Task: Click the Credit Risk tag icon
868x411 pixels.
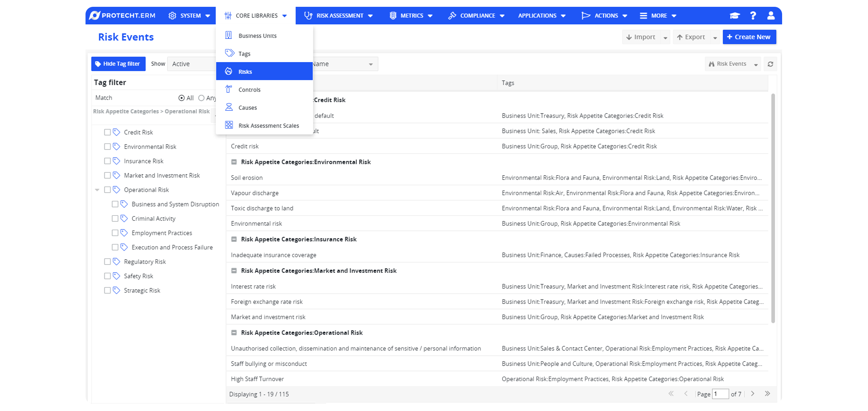Action: point(117,132)
